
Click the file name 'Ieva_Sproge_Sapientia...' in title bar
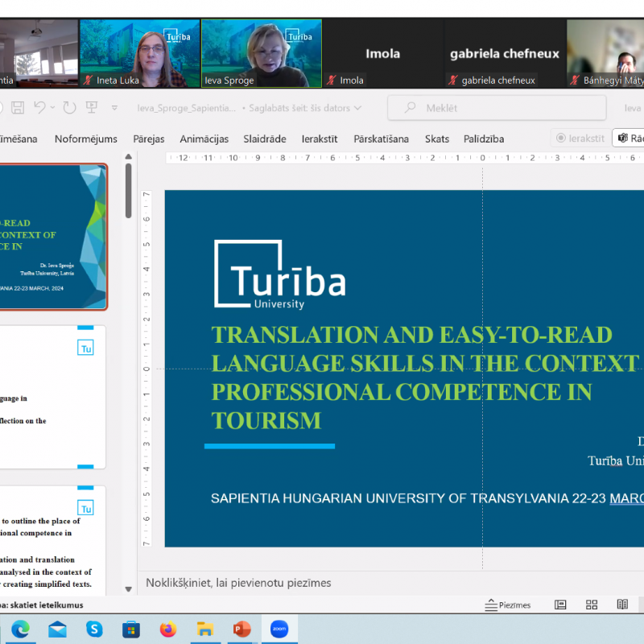187,108
